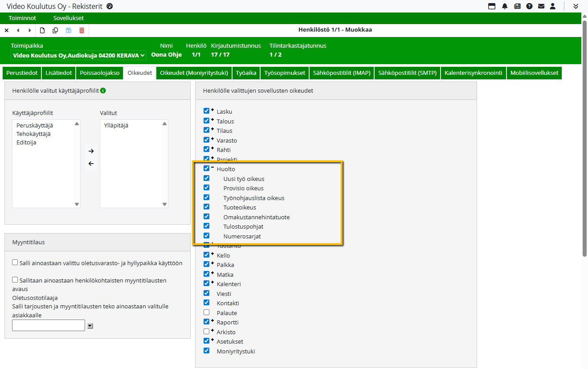
Task: Create a new record with blank page icon
Action: 42,30
